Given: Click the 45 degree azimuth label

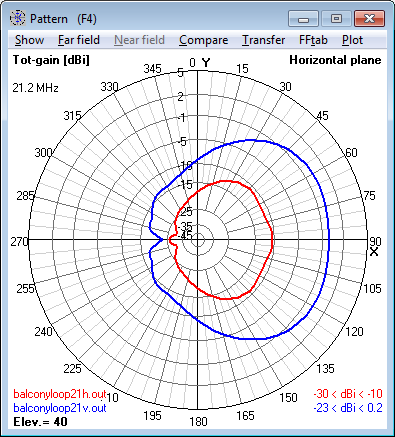Looking at the screenshot, I should [322, 116].
